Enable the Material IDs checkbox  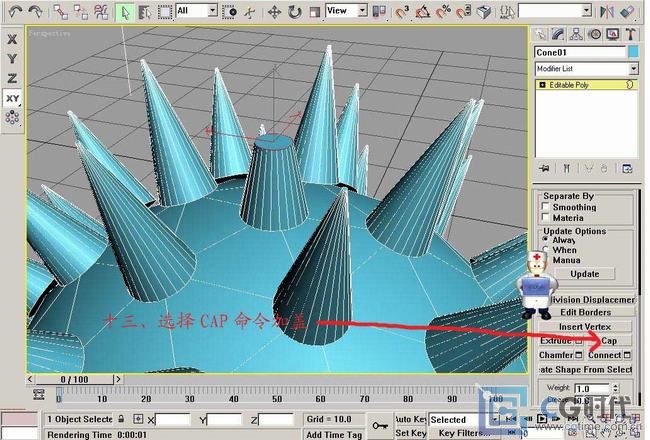coord(546,218)
